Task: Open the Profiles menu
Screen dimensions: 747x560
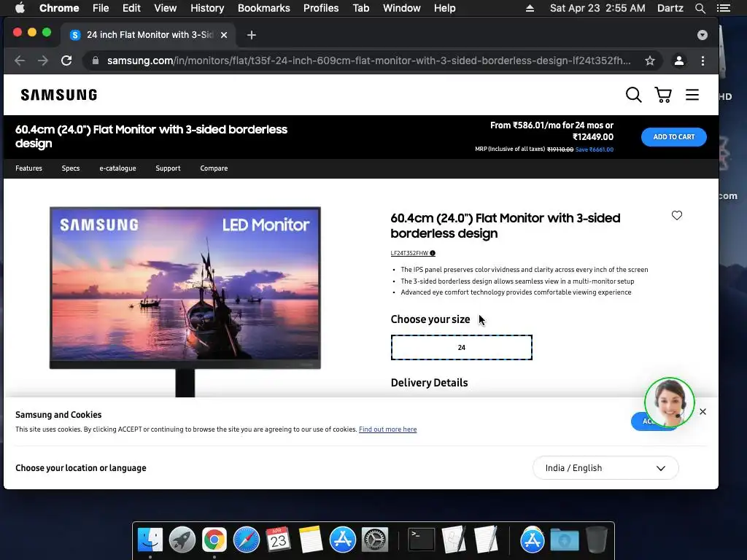Action: 321,8
